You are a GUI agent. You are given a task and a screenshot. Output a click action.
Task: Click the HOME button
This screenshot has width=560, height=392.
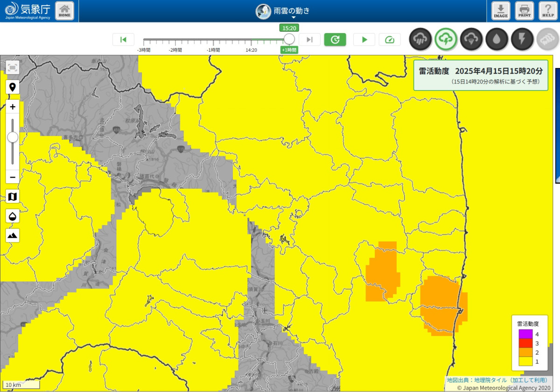[64, 11]
